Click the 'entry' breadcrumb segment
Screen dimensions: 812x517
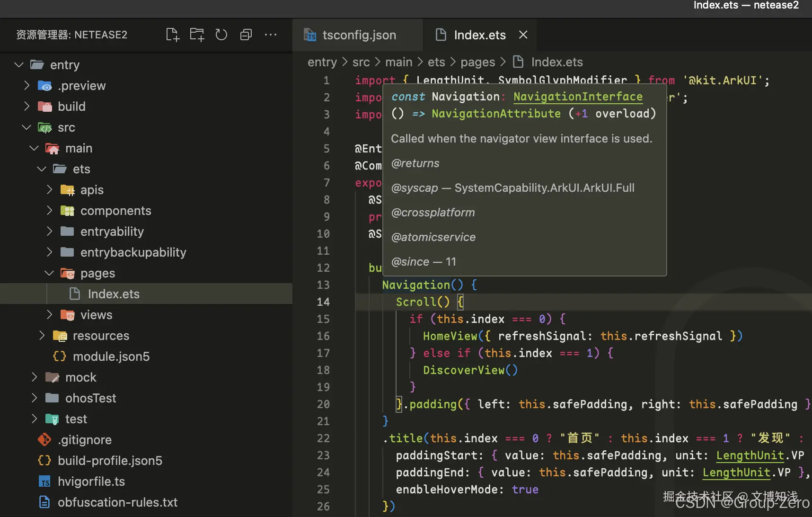[x=322, y=62]
